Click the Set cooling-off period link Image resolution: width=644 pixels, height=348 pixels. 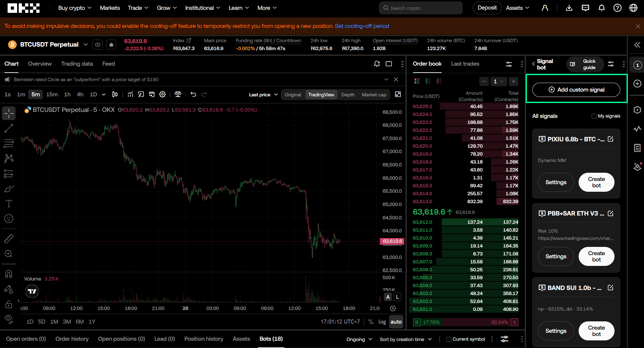(362, 26)
